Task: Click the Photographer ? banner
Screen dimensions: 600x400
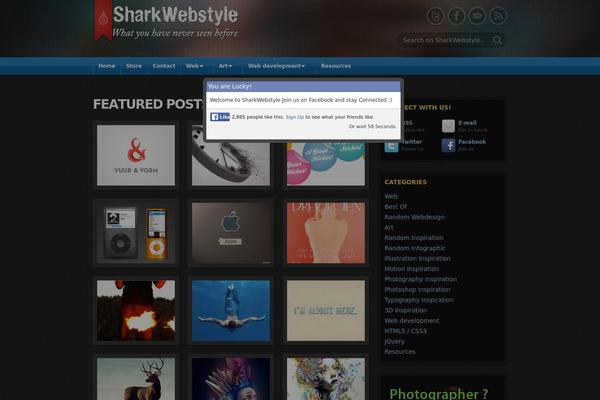Action: (x=442, y=389)
